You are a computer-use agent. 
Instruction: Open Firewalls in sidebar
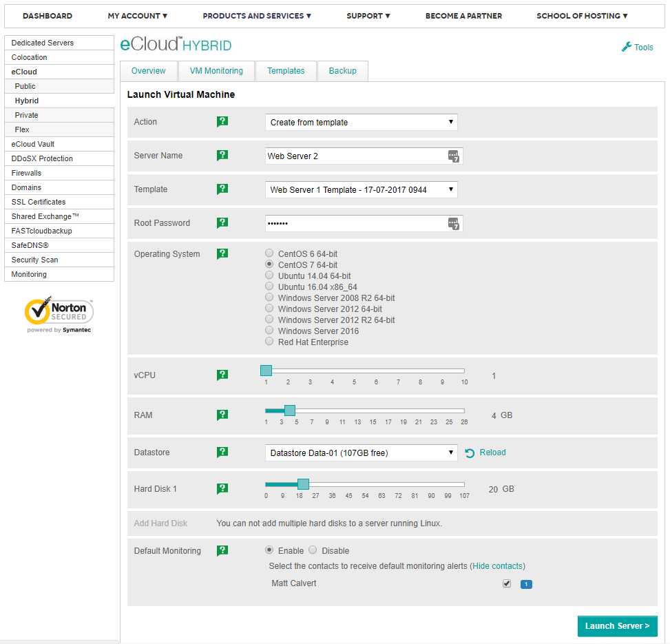pyautogui.click(x=59, y=173)
